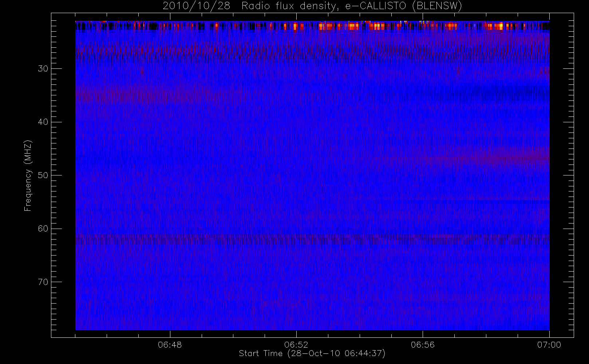Click the 07:00 time tick label
The height and width of the screenshot is (364, 589).
(x=549, y=345)
